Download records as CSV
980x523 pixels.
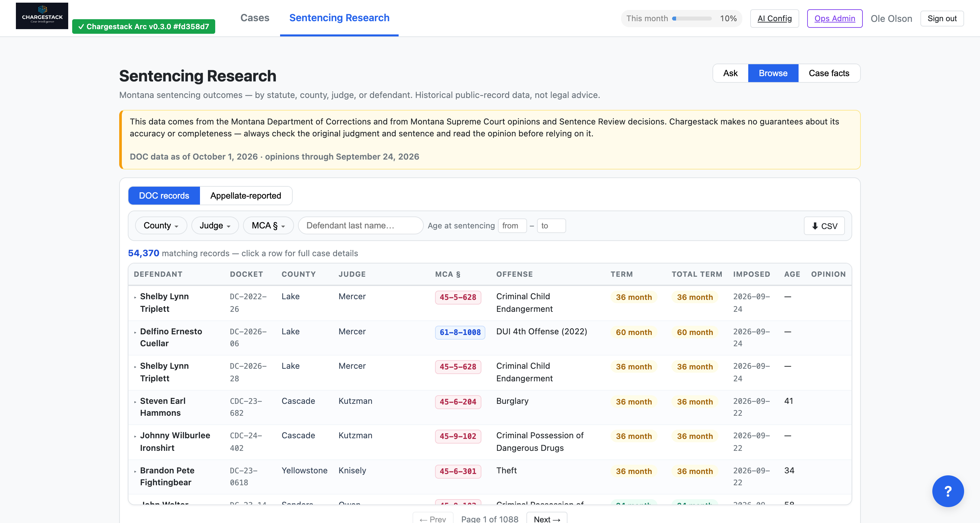tap(824, 226)
